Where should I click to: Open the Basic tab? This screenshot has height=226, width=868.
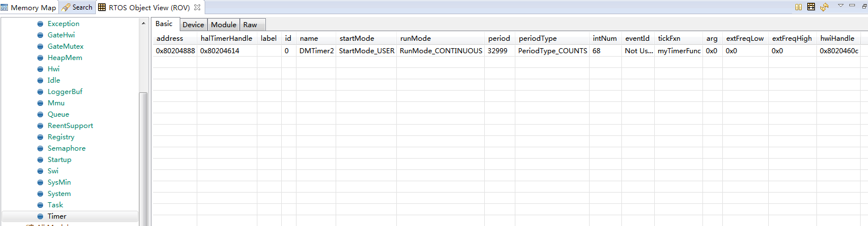164,24
